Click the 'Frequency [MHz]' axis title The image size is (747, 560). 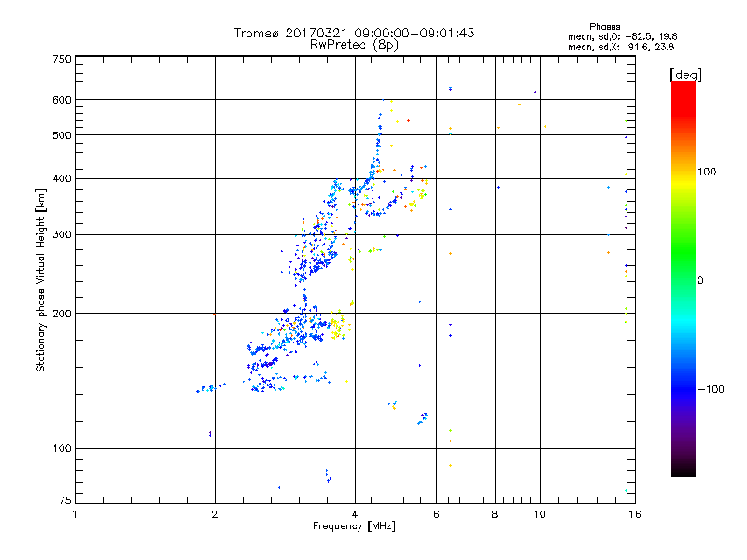[354, 526]
